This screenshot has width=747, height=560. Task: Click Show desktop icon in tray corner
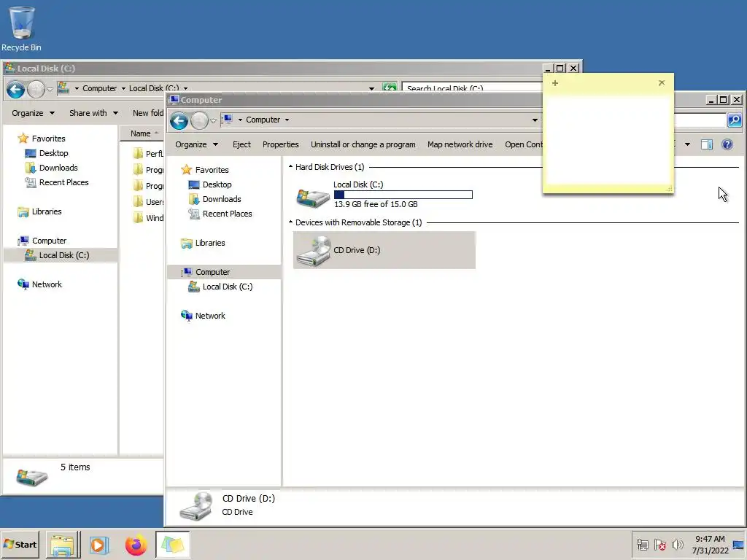(739, 545)
